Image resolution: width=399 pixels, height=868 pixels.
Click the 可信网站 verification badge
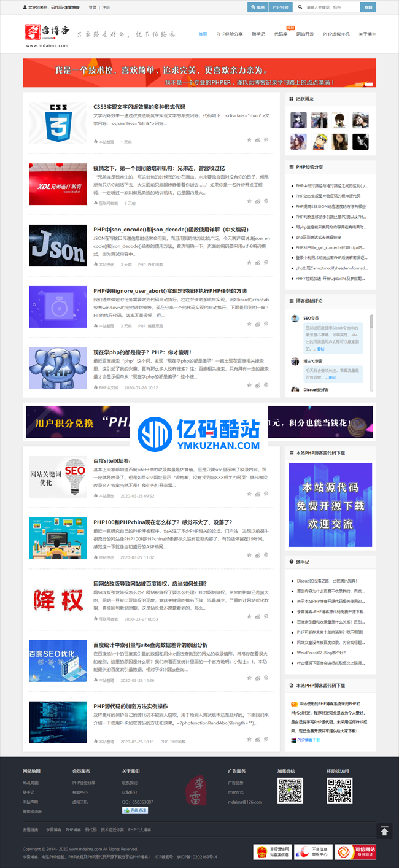tap(355, 852)
